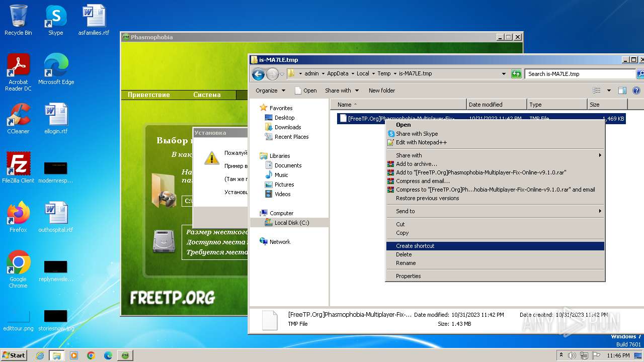Open the Start menu

[x=14, y=355]
